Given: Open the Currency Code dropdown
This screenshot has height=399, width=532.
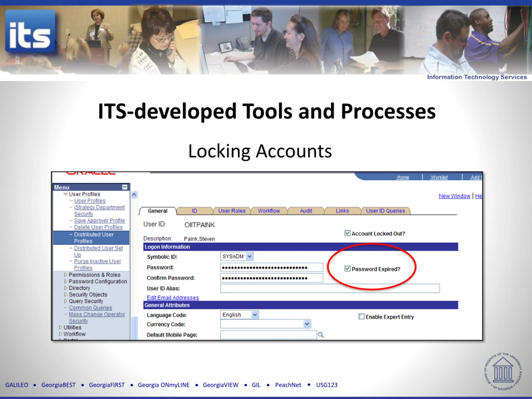Looking at the screenshot, I should (x=307, y=324).
